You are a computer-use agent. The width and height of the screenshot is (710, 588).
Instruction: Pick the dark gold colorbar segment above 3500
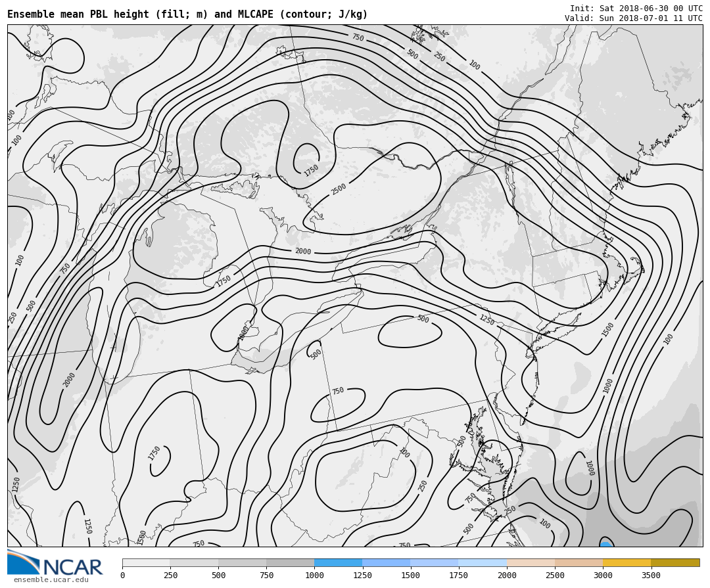pyautogui.click(x=675, y=562)
